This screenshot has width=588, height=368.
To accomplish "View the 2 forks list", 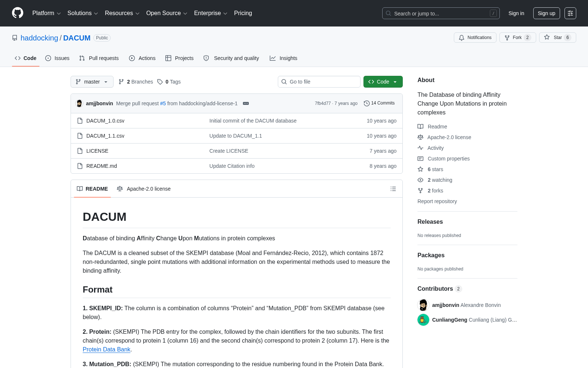I will tap(430, 191).
